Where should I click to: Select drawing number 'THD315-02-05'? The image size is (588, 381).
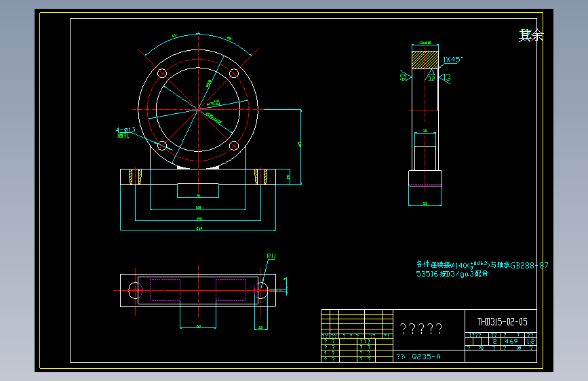point(502,322)
